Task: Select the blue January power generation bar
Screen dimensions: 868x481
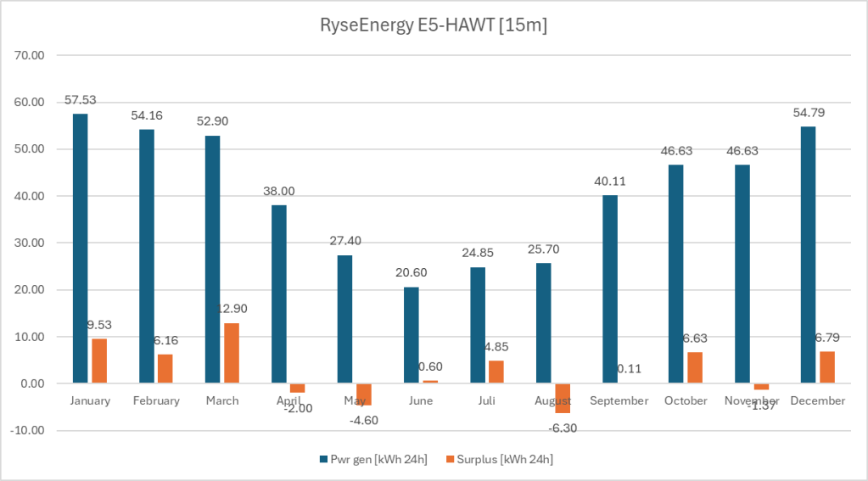Action: pos(80,248)
